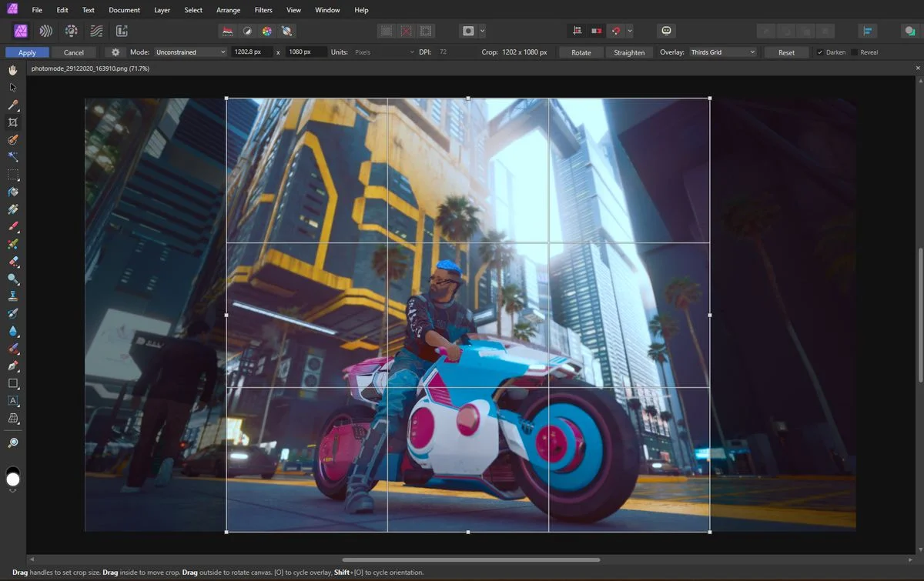Select the Rectangular Marquee tool

click(13, 175)
